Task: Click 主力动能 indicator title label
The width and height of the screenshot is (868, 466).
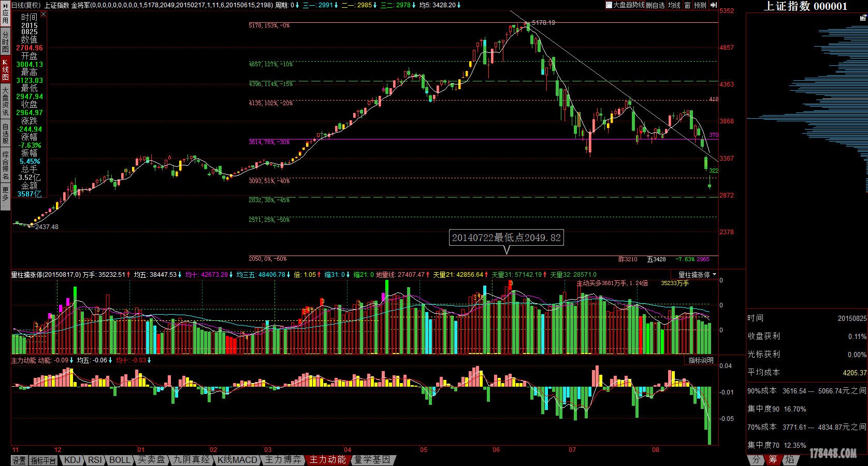Action: (x=24, y=360)
